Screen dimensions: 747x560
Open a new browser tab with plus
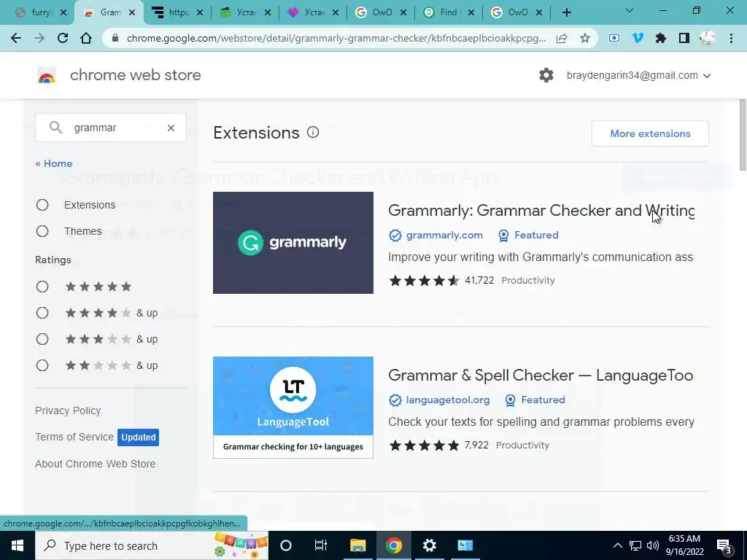pyautogui.click(x=566, y=13)
